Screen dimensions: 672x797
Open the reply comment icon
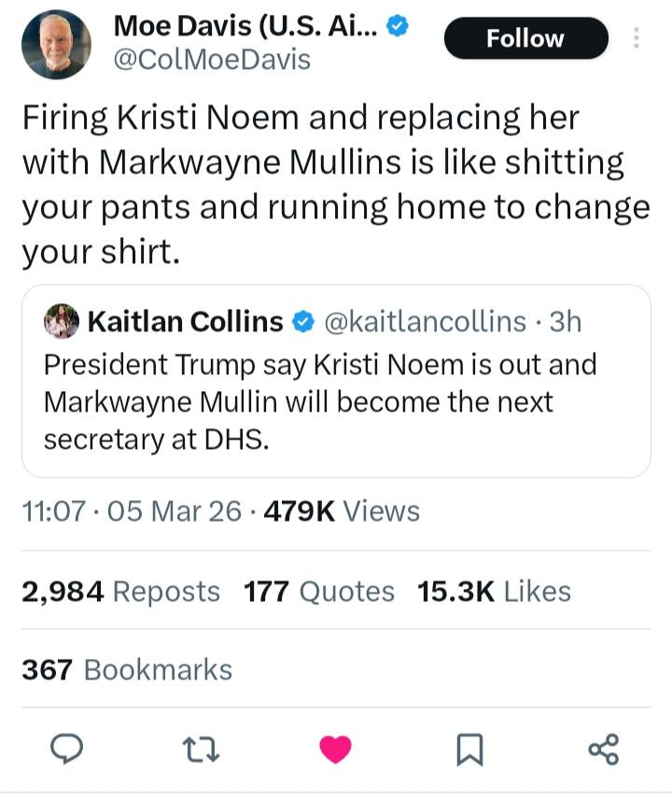(x=66, y=748)
